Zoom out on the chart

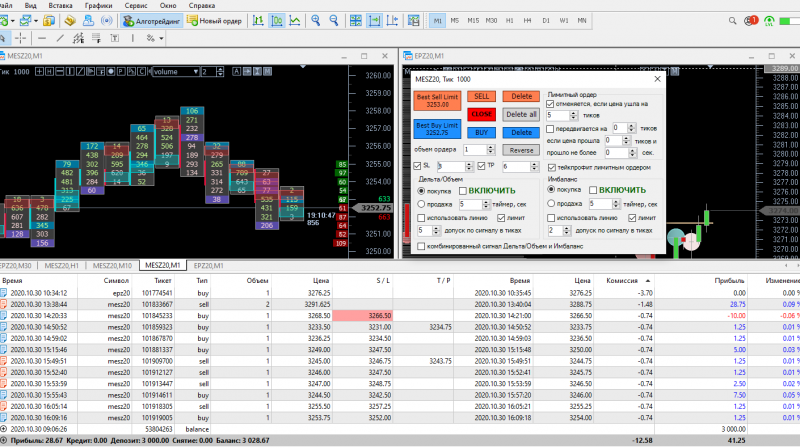(x=334, y=21)
